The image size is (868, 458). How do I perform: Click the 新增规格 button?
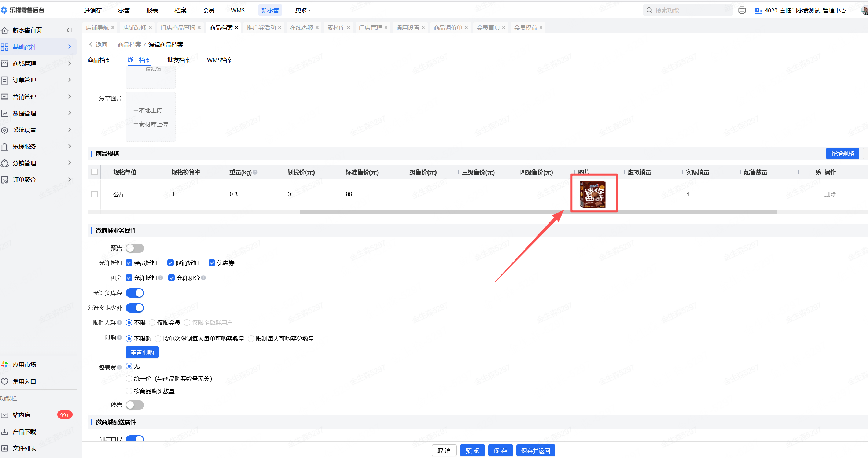click(x=842, y=154)
